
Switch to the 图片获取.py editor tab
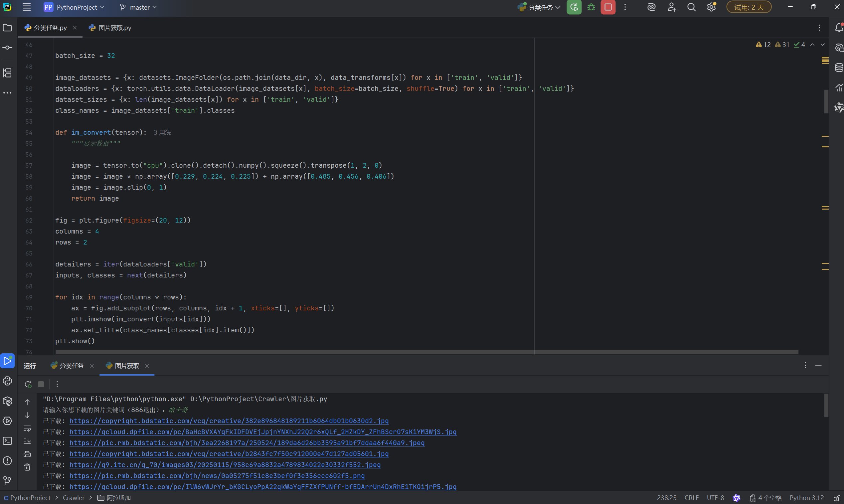tap(110, 28)
